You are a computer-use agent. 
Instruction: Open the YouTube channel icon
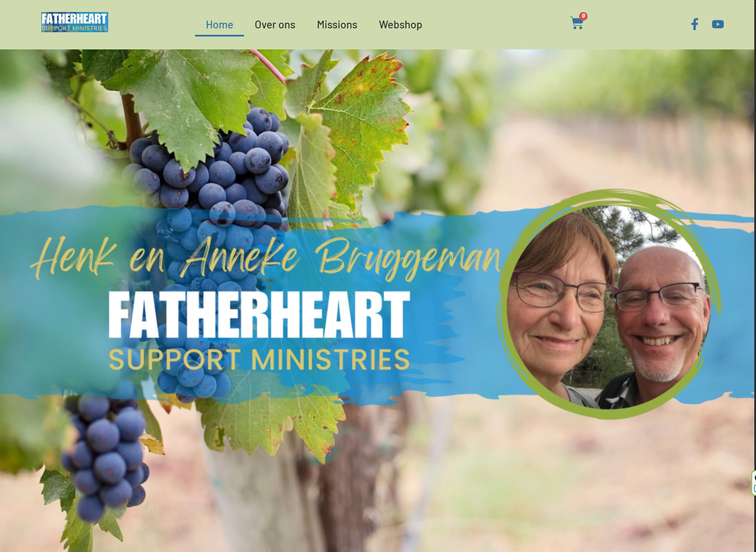(718, 24)
